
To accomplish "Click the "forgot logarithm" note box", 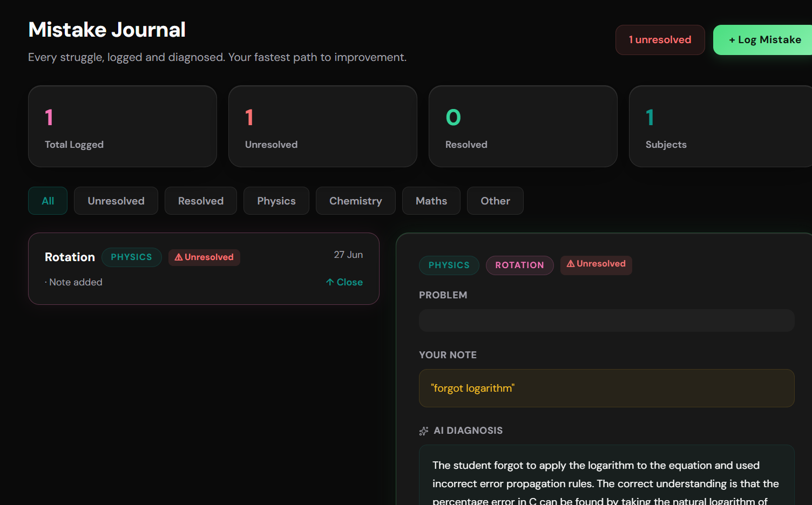I will coord(607,388).
